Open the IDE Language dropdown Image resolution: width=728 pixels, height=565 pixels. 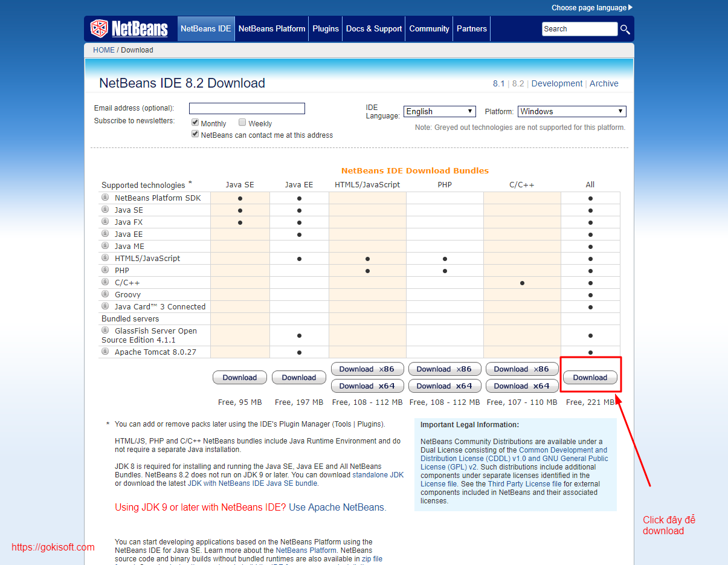coord(440,111)
